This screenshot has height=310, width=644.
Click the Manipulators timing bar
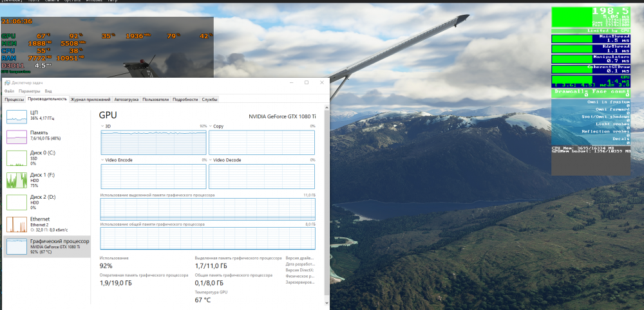(591, 59)
